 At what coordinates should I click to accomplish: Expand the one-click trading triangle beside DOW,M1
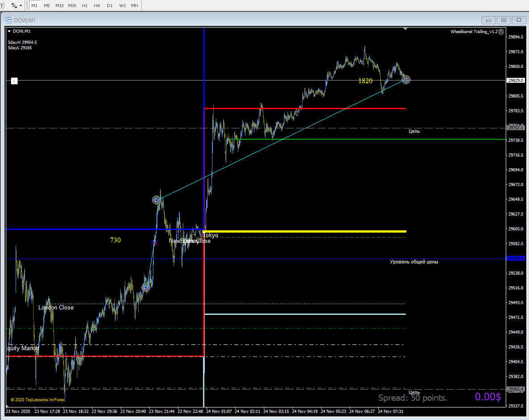pos(9,31)
